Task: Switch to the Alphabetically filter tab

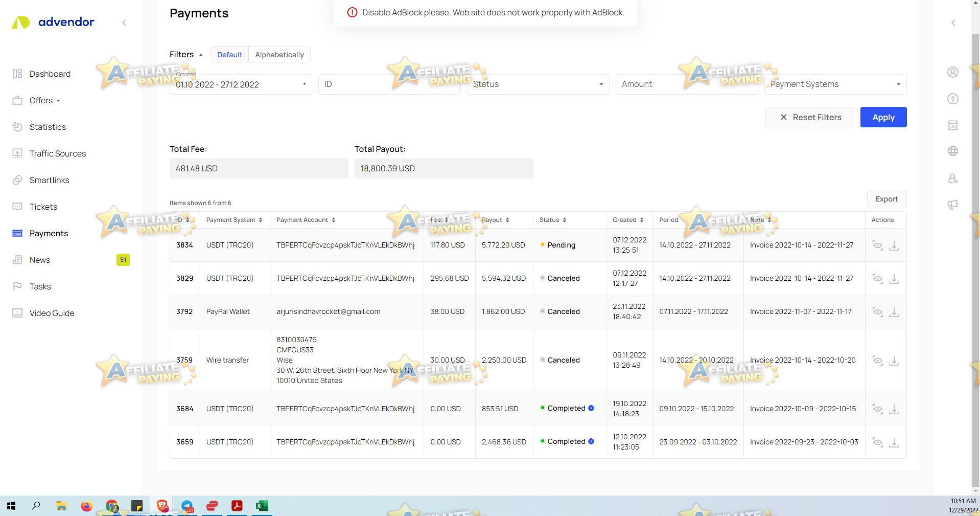Action: tap(279, 54)
